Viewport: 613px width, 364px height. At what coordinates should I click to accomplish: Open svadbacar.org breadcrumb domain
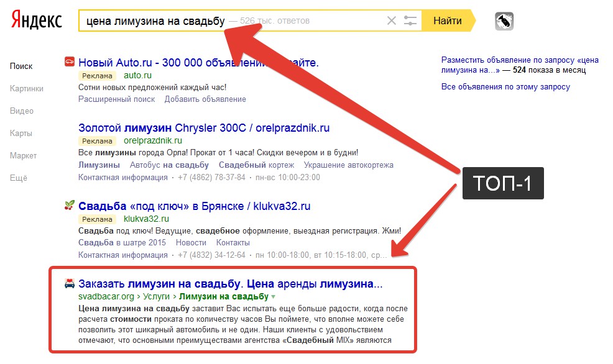pos(106,296)
